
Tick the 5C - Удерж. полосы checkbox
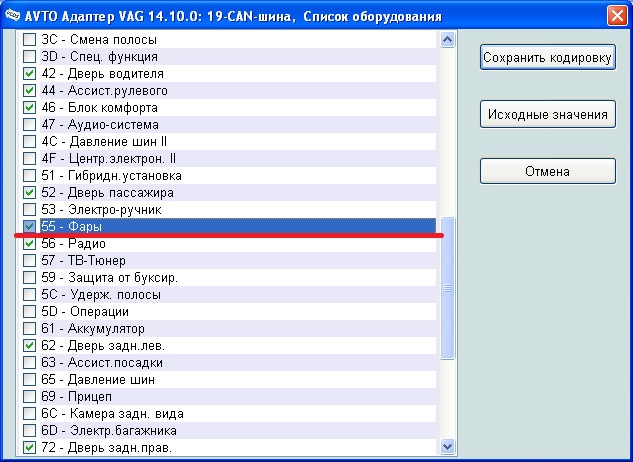[x=29, y=295]
